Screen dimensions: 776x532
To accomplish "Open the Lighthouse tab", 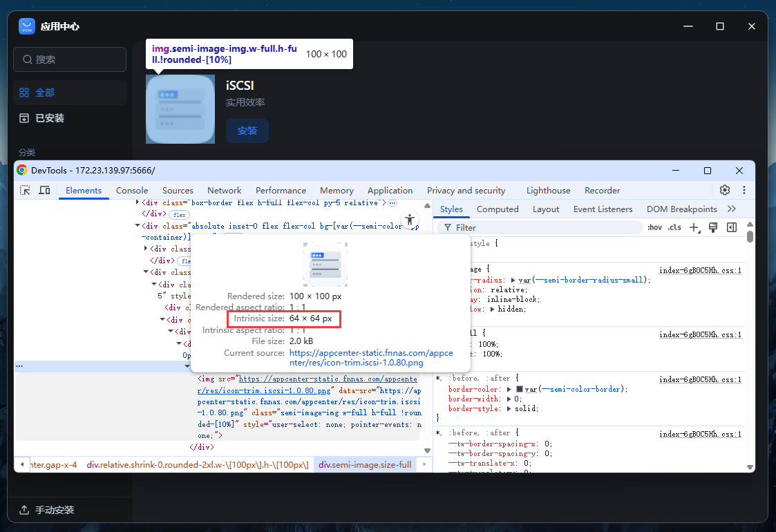I will [549, 191].
